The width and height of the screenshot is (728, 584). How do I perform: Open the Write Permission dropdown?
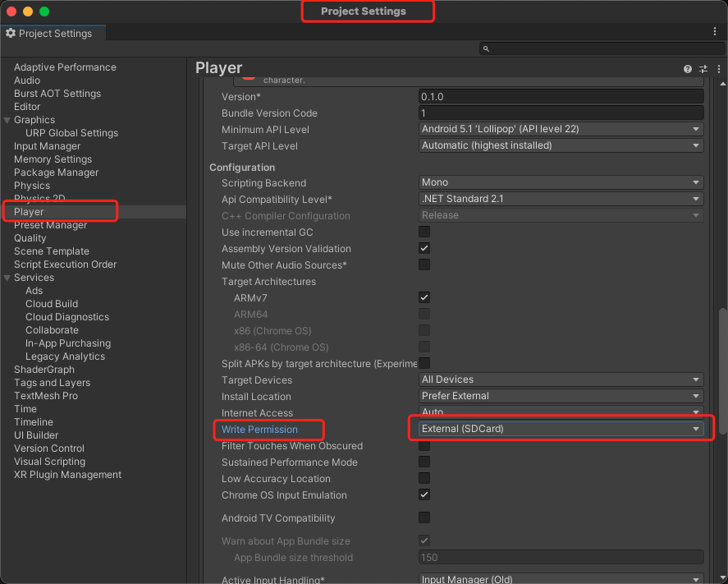[x=561, y=429]
